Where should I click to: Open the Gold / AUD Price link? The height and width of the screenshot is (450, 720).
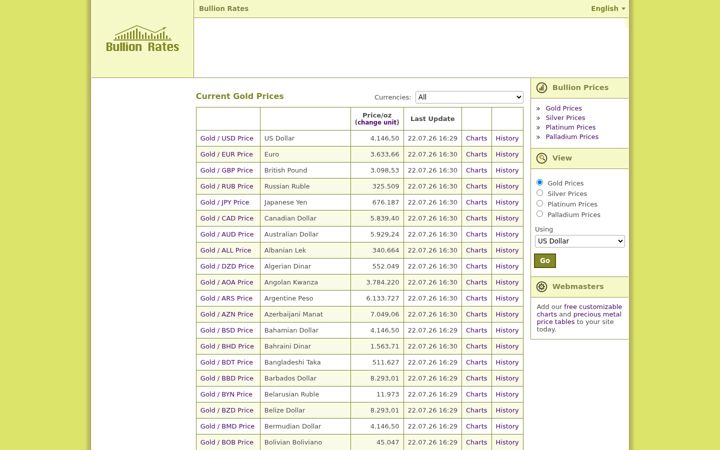click(x=227, y=235)
